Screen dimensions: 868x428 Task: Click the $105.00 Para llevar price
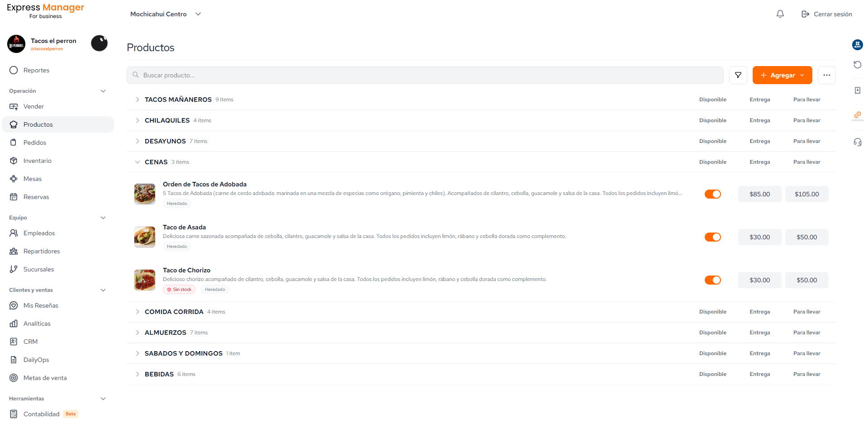806,194
